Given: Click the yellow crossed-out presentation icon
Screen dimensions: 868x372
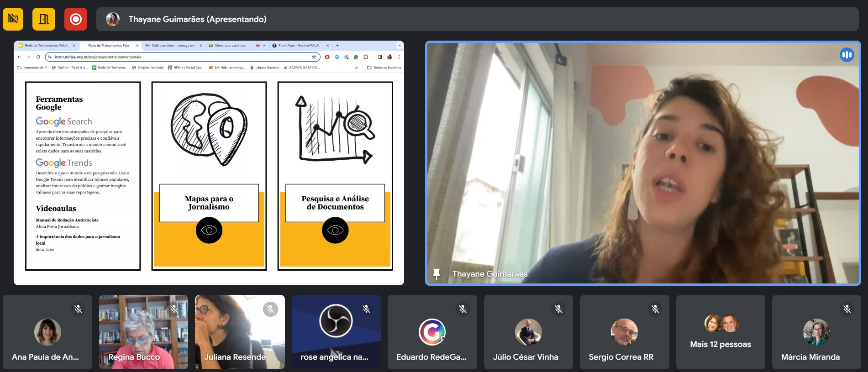Looking at the screenshot, I should [x=13, y=19].
